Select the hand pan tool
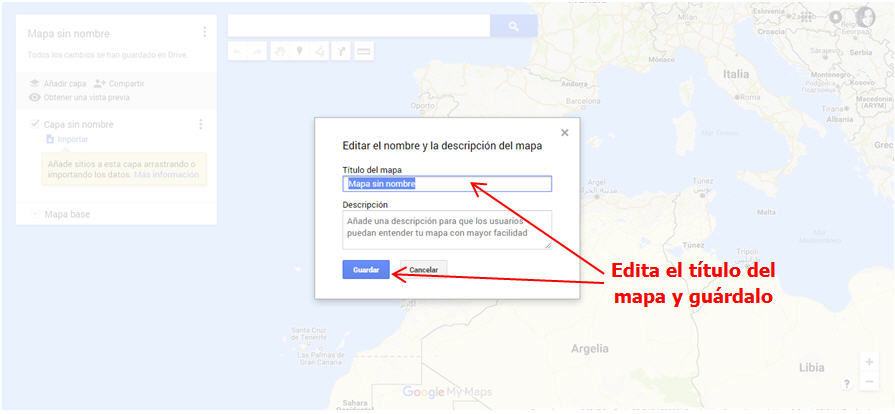Viewport: 895px width, 414px height. pos(280,51)
